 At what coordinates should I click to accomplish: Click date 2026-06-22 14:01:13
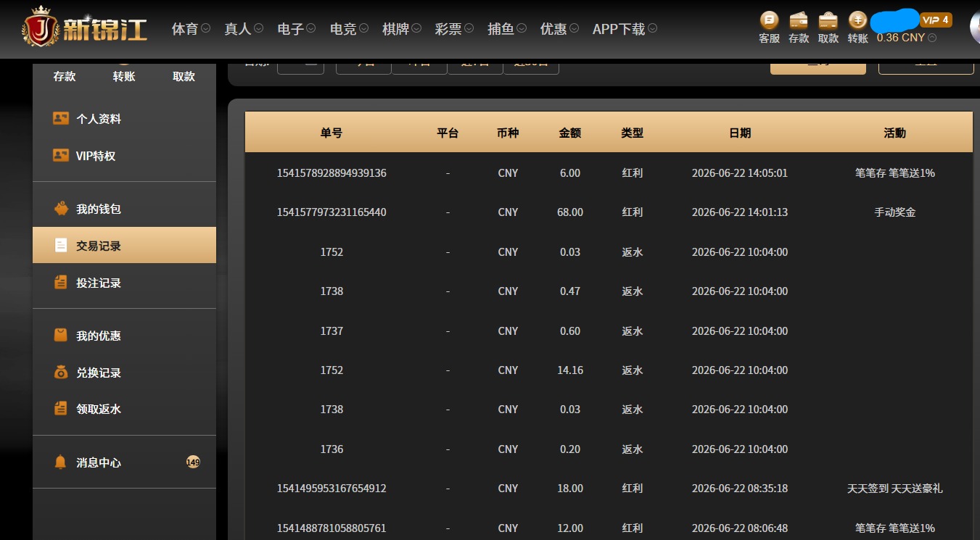point(740,212)
